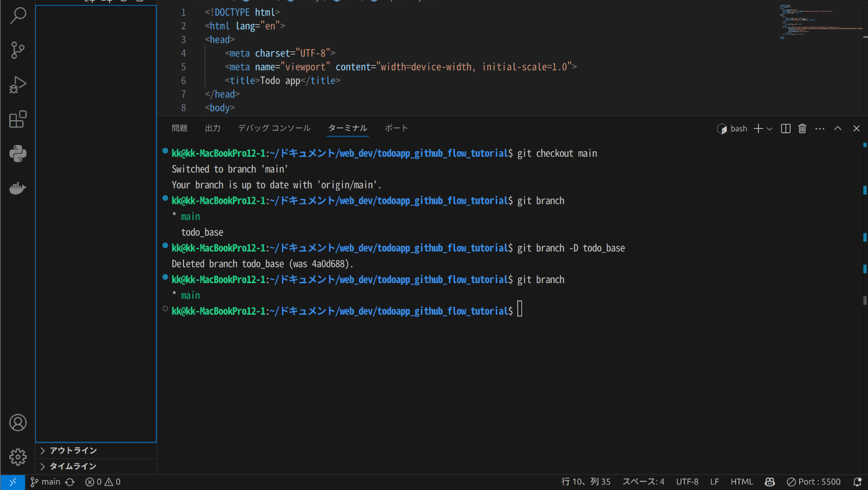Switch to the デバッグ コンソール tab

pyautogui.click(x=274, y=128)
